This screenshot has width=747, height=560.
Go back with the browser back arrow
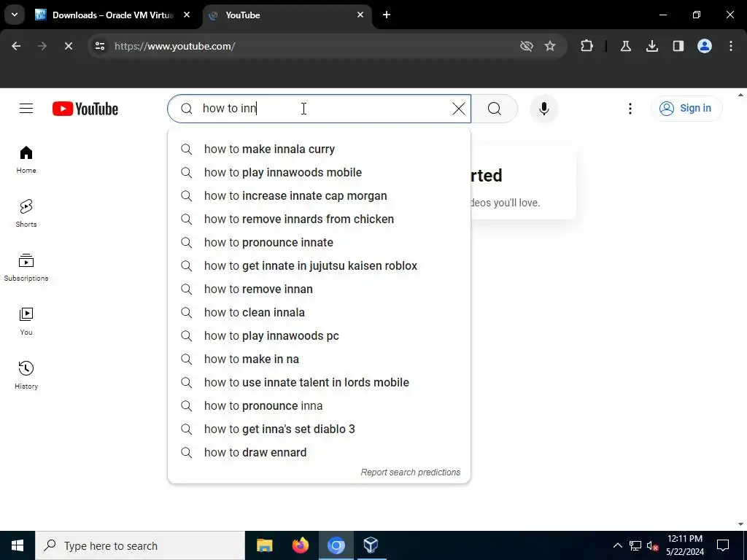coord(16,46)
